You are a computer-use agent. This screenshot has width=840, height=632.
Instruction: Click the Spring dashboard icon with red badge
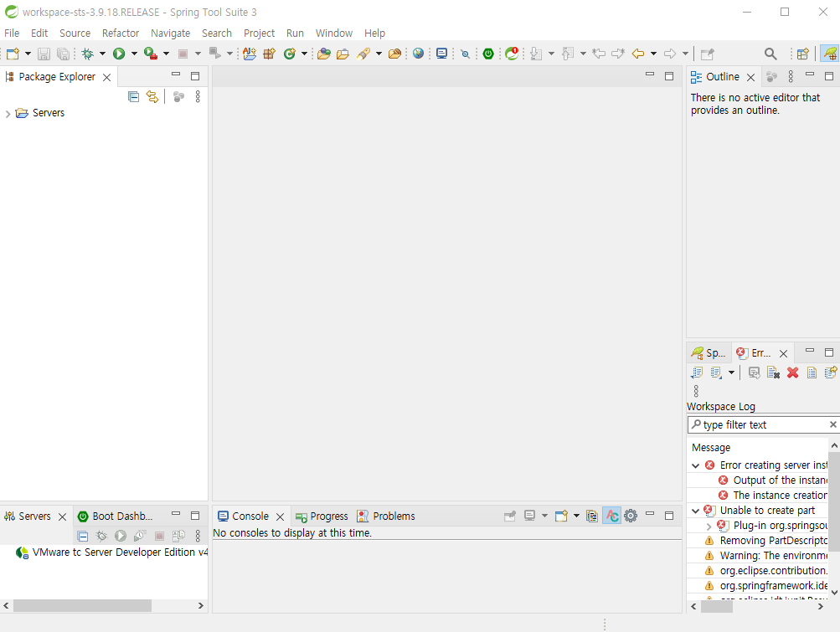click(512, 54)
